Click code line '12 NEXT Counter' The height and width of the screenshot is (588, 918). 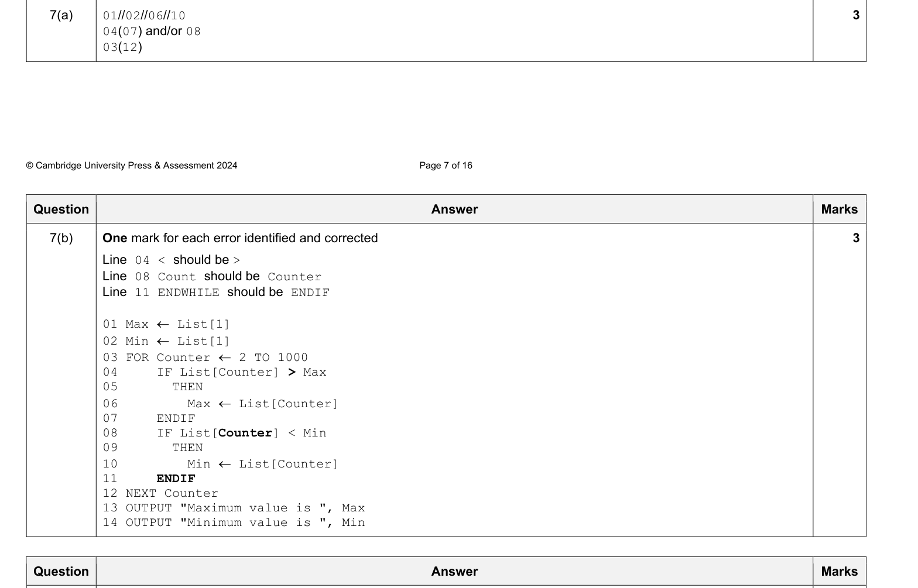click(160, 493)
